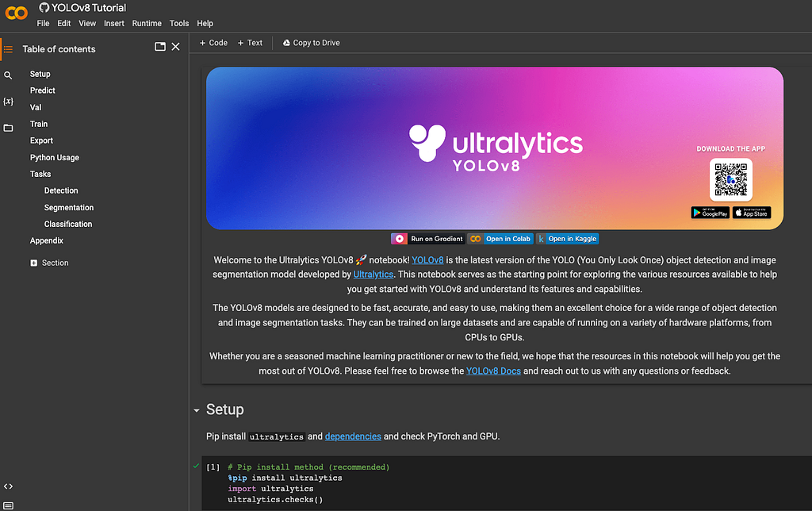Open the Tools menu
Screen dimensions: 812x511
[179, 23]
